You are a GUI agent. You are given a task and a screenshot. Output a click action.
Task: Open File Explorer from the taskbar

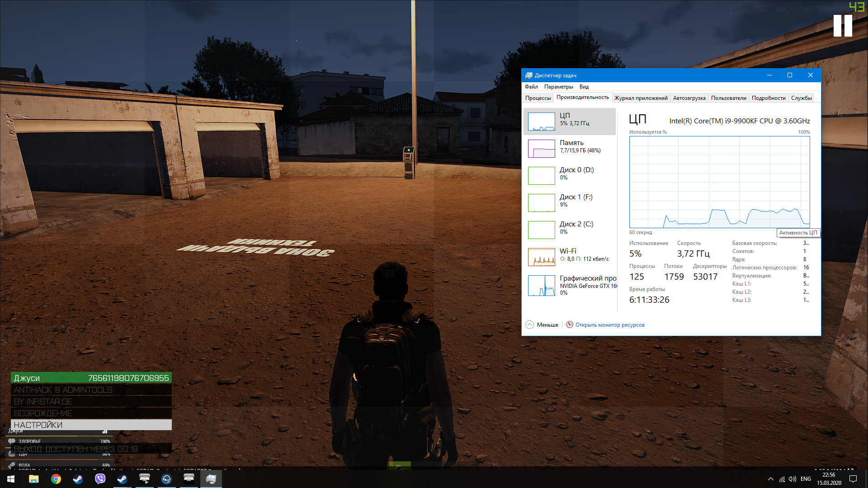pyautogui.click(x=33, y=479)
